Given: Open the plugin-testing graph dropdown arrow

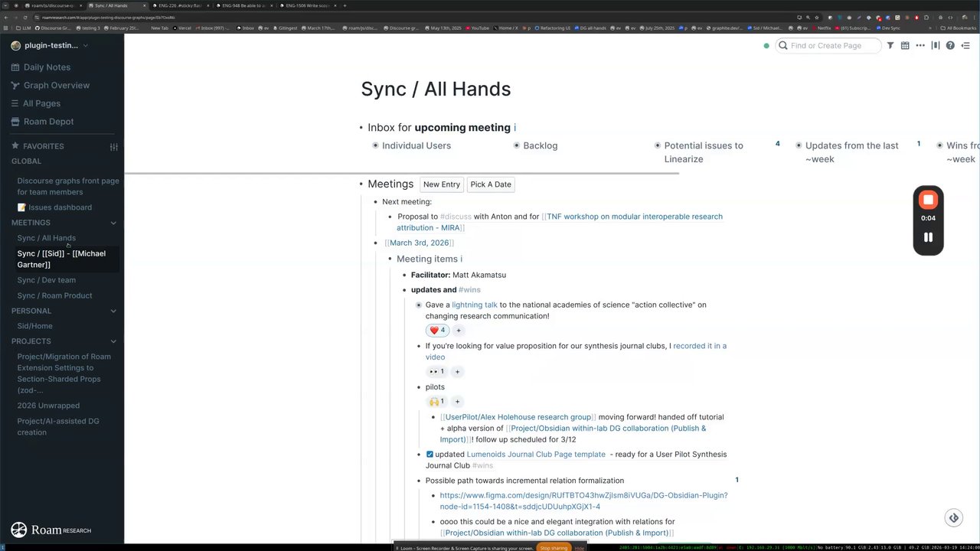Looking at the screenshot, I should coord(85,46).
